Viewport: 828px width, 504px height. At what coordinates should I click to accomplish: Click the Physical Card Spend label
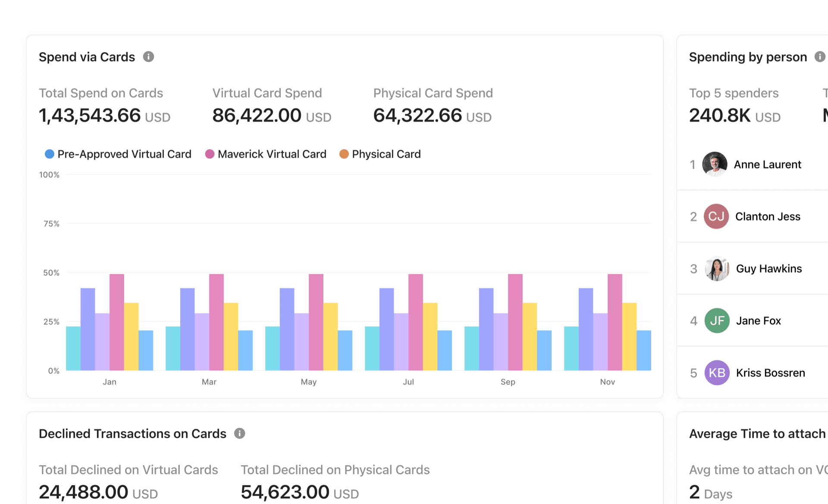[433, 93]
